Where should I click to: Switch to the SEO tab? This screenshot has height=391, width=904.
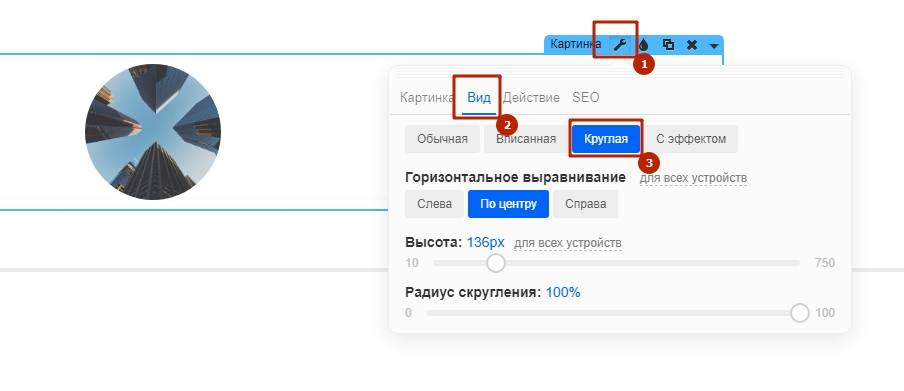tap(585, 97)
